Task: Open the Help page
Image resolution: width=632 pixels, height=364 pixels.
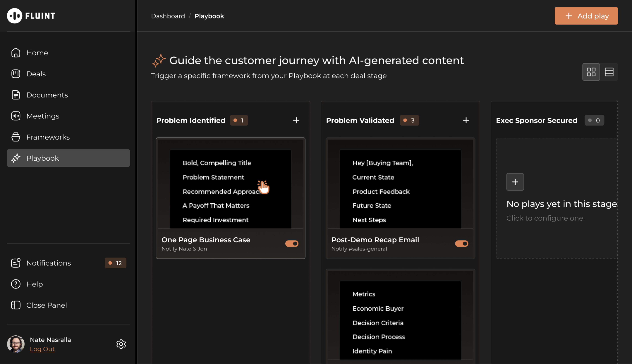Action: pos(35,284)
